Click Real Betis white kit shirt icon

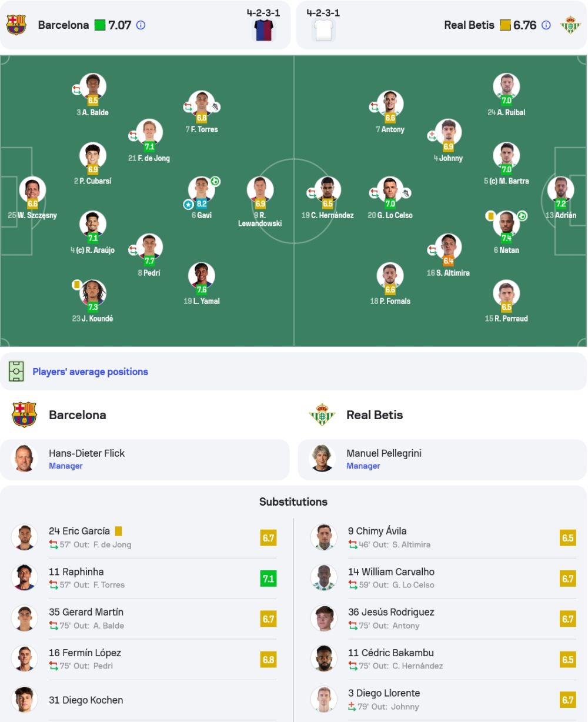[323, 30]
